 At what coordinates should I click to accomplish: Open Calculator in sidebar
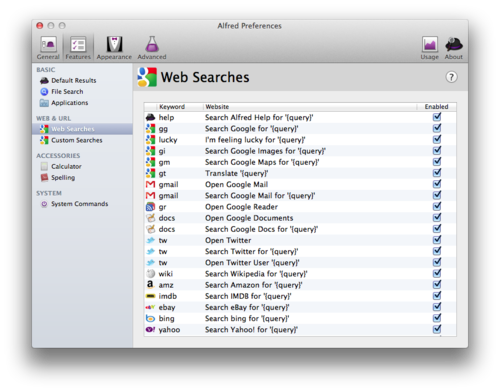[61, 166]
